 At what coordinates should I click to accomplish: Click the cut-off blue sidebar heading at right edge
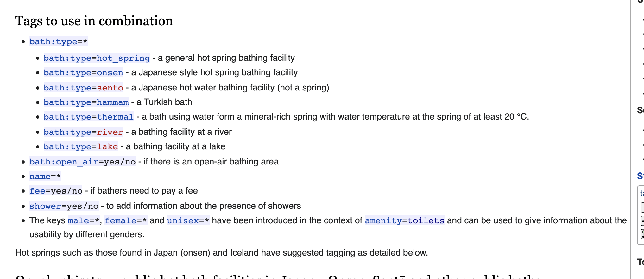coord(641,176)
